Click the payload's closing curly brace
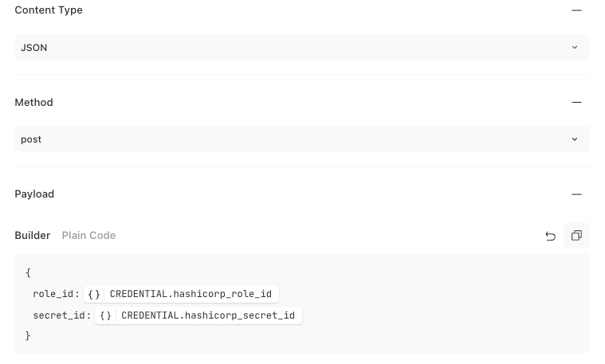The image size is (605, 364). [x=28, y=336]
